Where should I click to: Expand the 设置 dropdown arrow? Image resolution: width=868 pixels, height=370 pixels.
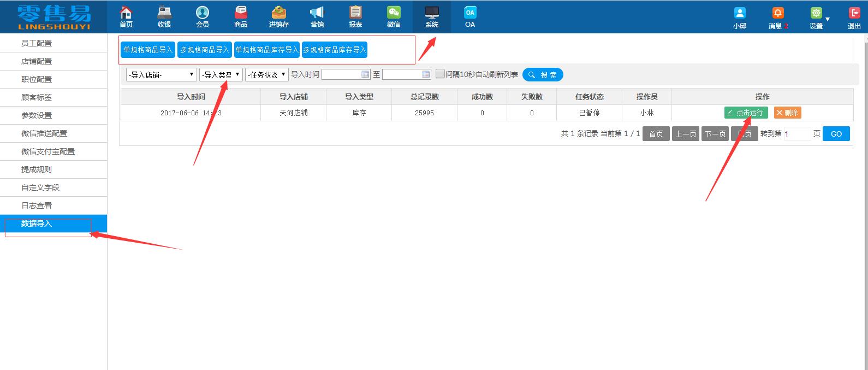click(828, 19)
